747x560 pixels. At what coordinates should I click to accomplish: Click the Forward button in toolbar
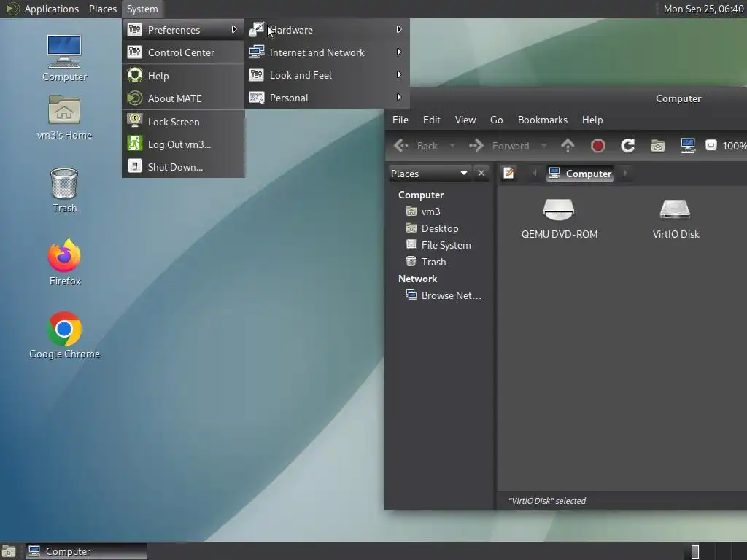pos(499,146)
